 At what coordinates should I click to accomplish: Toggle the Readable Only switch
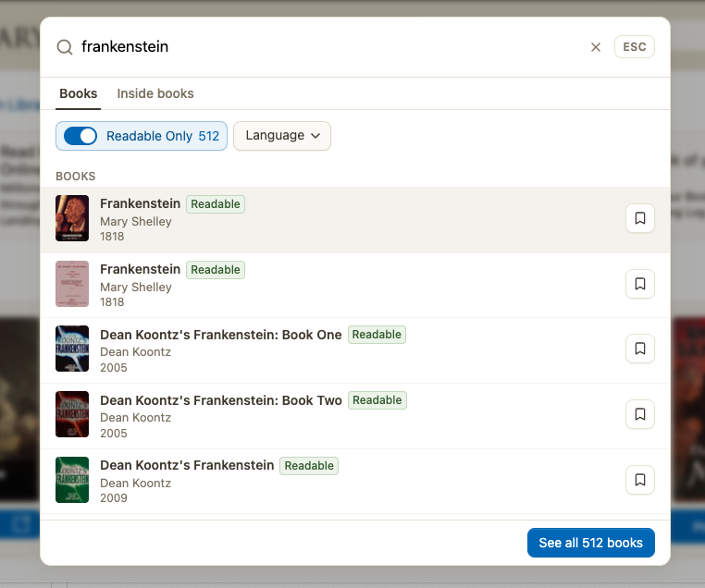[x=80, y=136]
